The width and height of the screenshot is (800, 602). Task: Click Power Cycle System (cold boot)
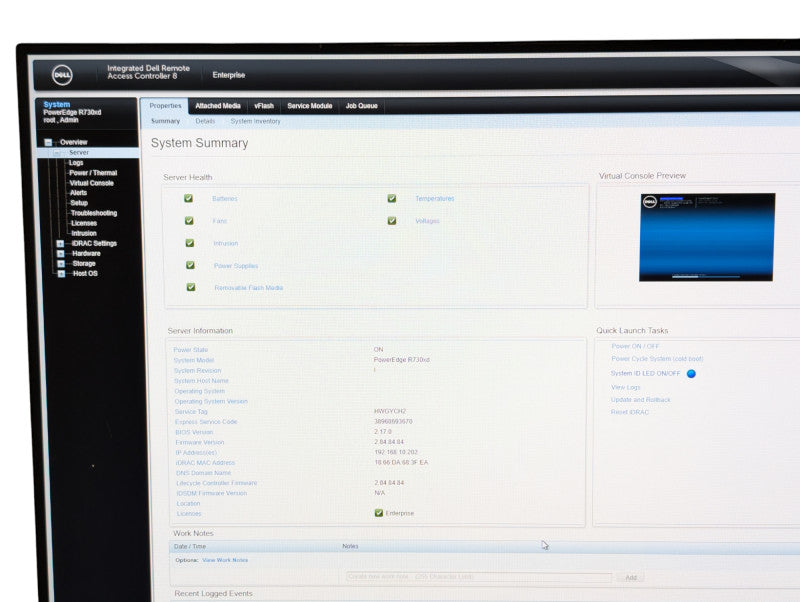[x=657, y=359]
